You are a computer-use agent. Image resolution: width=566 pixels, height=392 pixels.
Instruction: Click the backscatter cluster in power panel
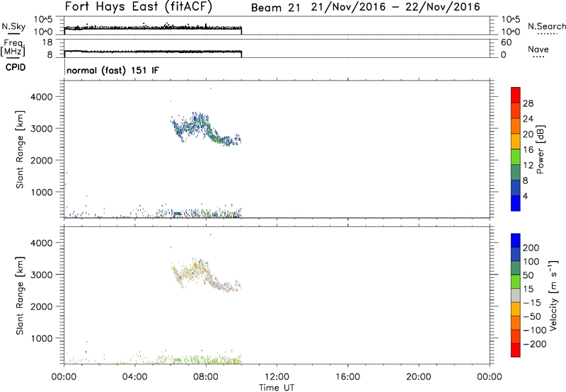pos(206,129)
